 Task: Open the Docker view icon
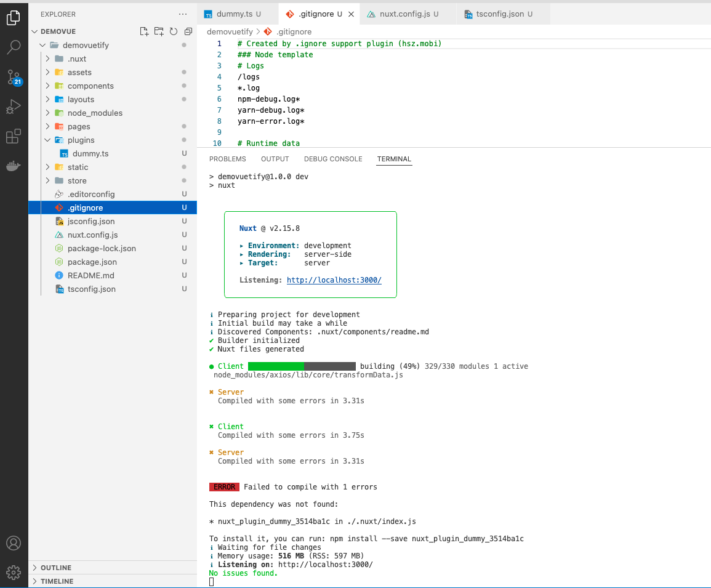click(x=14, y=166)
